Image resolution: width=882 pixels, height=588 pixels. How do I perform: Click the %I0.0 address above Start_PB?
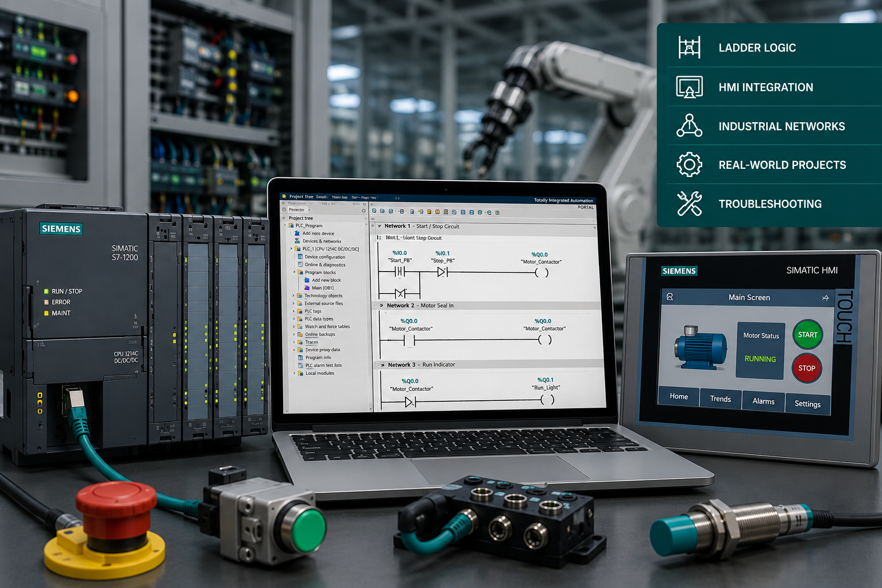pyautogui.click(x=400, y=253)
